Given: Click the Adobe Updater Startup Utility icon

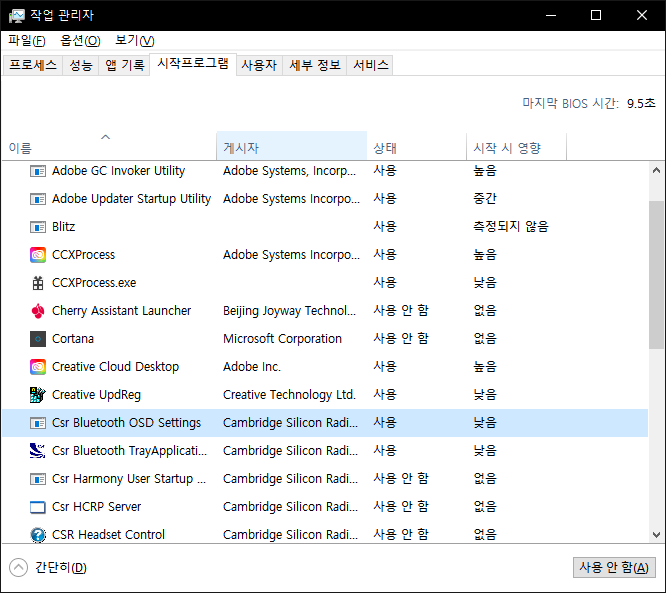Looking at the screenshot, I should 38,199.
